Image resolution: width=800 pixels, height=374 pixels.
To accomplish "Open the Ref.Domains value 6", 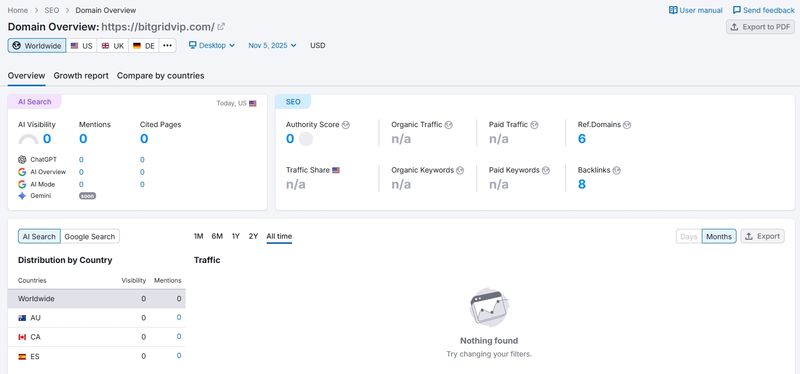I will pyautogui.click(x=582, y=139).
